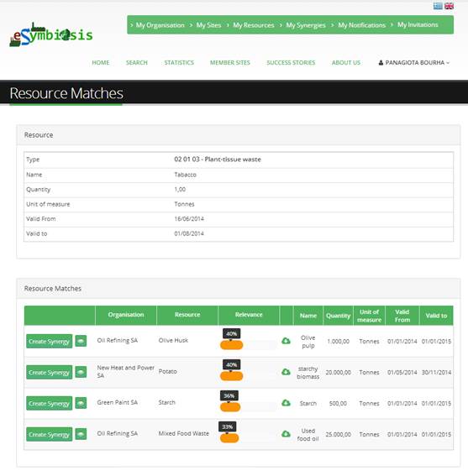The width and height of the screenshot is (468, 476).
Task: Select the '16/06/2014' Valid From value
Action: click(x=189, y=219)
